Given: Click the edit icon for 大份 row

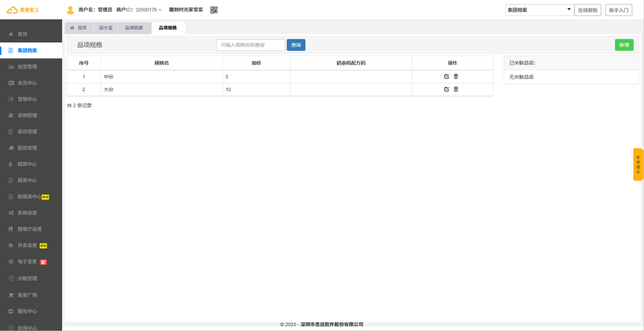Looking at the screenshot, I should (447, 89).
